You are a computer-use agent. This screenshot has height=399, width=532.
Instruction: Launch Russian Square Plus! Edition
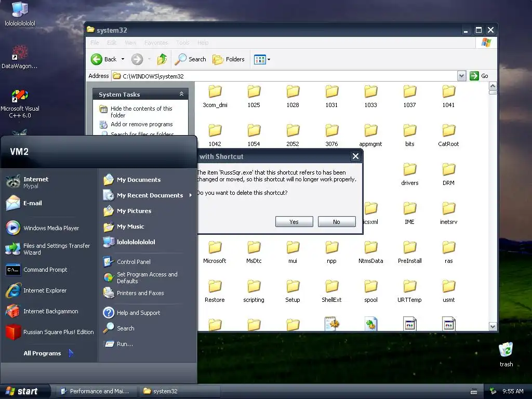[49, 332]
